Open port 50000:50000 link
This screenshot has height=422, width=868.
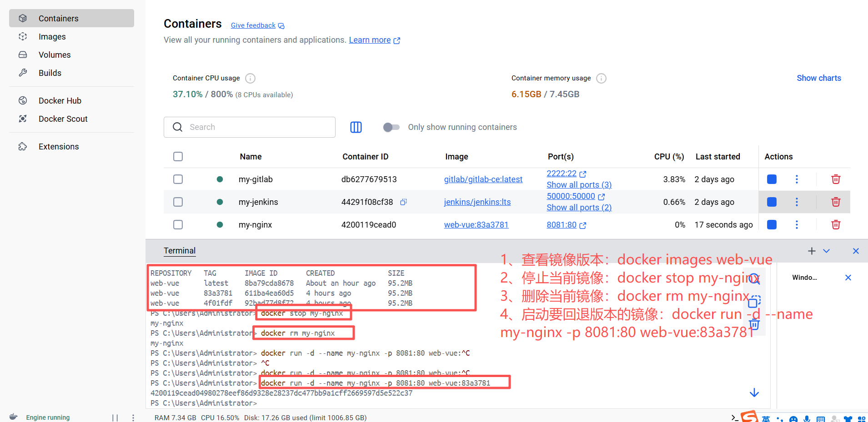click(575, 196)
